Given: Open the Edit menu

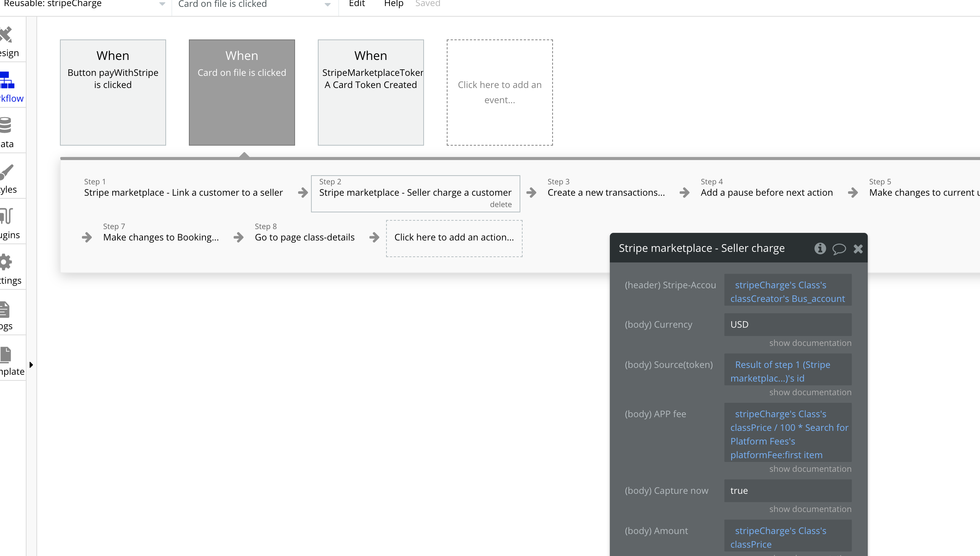Looking at the screenshot, I should [x=357, y=4].
